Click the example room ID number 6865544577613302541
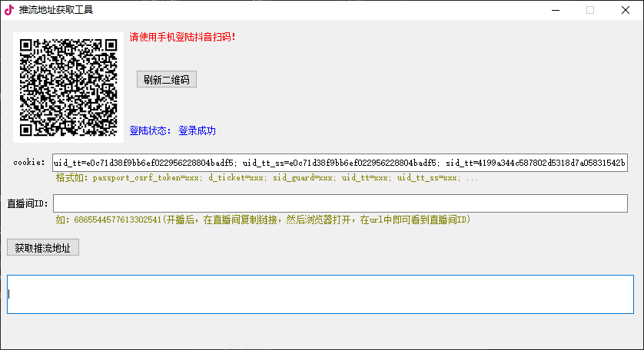Viewport: 644px width, 350px height. pyautogui.click(x=118, y=220)
